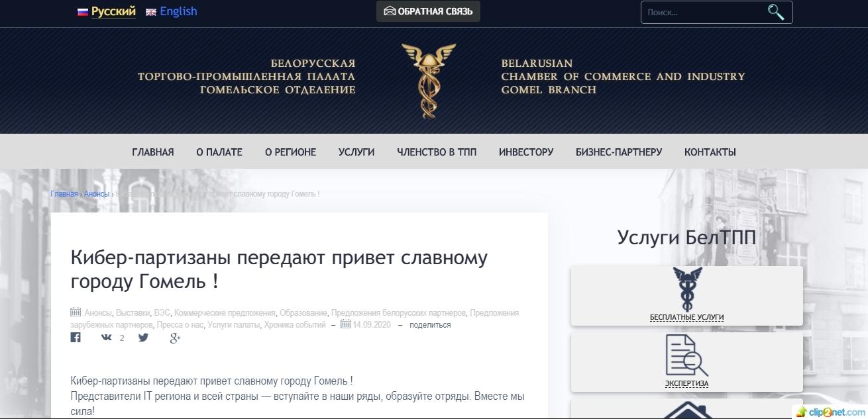
Task: Share the article via Facebook icon
Action: pos(76,338)
